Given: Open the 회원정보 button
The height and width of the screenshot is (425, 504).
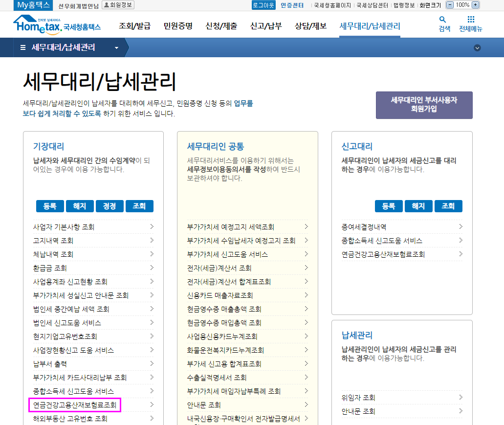Looking at the screenshot, I should 118,5.
